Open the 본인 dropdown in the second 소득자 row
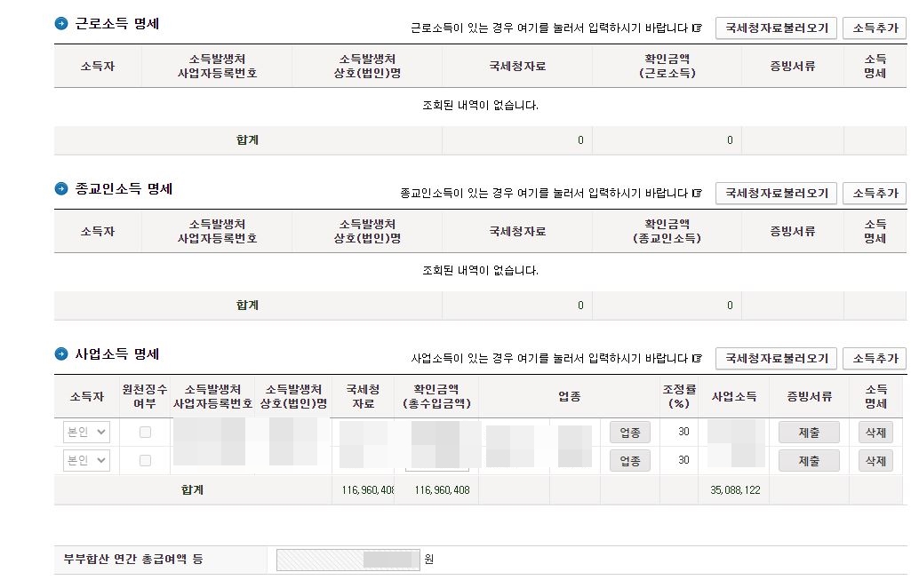 (85, 460)
